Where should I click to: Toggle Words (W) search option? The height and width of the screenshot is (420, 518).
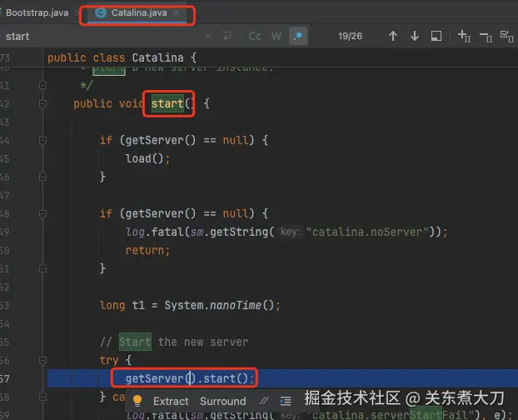coord(276,36)
